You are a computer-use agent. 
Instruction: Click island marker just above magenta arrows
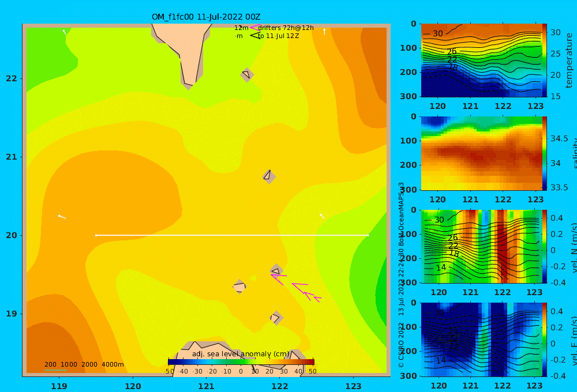pyautogui.click(x=276, y=270)
